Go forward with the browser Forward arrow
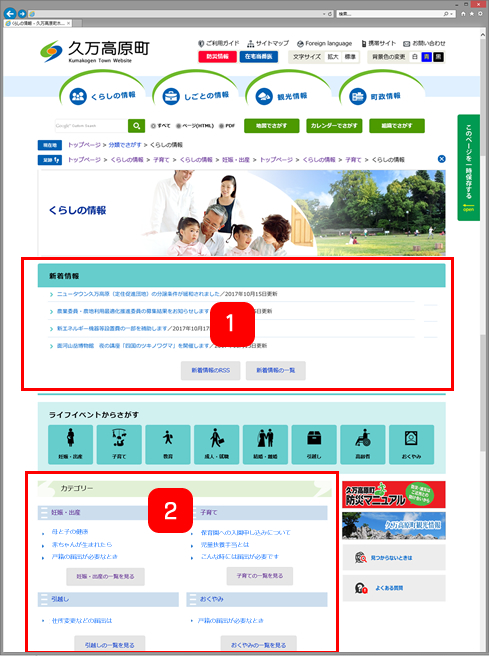Image resolution: width=489 pixels, height=656 pixels. [22, 14]
